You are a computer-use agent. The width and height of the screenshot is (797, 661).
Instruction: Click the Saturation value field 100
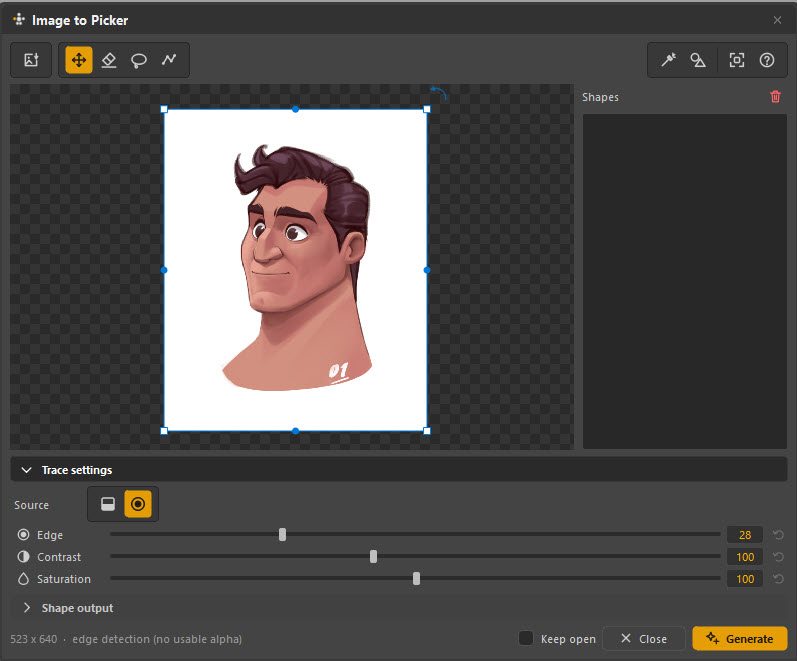pyautogui.click(x=745, y=579)
